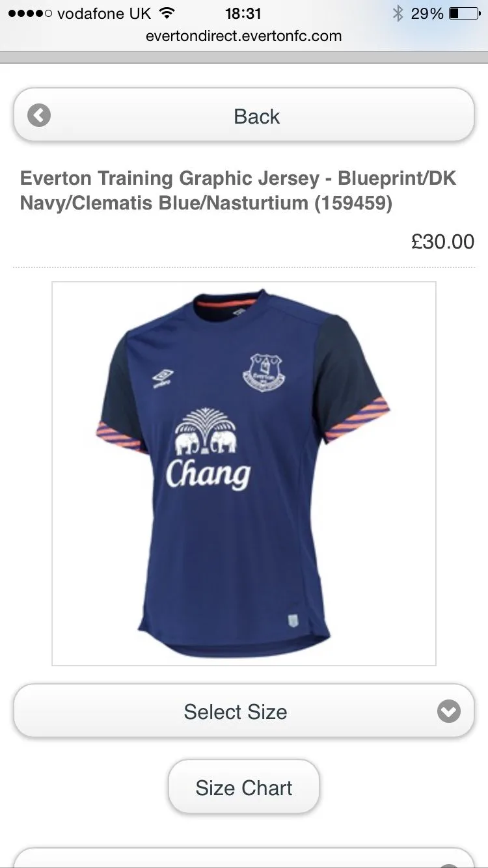Image resolution: width=488 pixels, height=868 pixels.
Task: Tap the evertondirect.evertonfc.com address bar
Action: (x=244, y=36)
